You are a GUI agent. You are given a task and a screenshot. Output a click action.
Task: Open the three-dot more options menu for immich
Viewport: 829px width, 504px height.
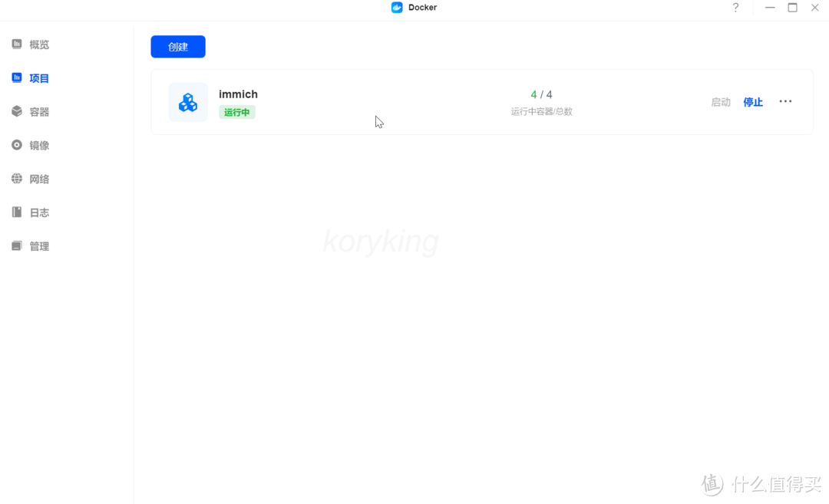[785, 101]
